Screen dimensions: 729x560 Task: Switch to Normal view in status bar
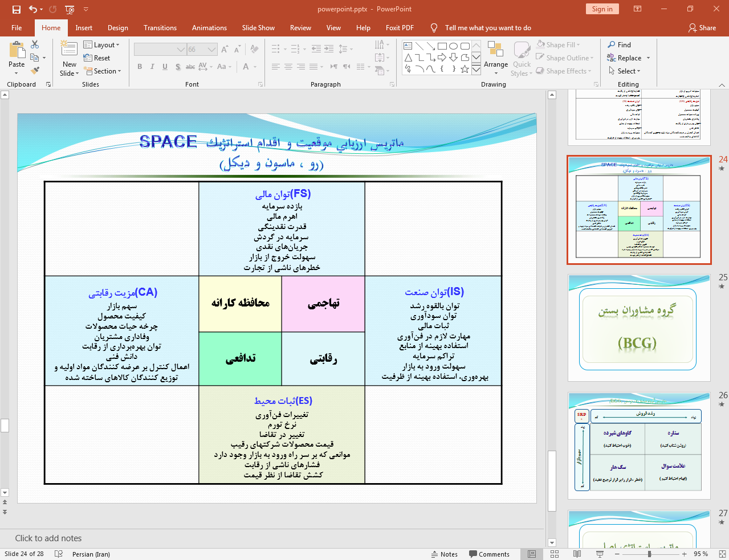(x=532, y=554)
